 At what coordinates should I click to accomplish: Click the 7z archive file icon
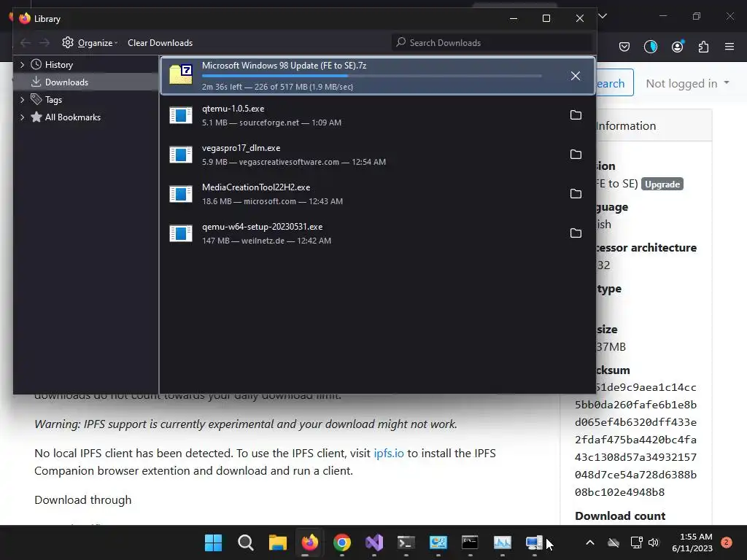tap(181, 74)
